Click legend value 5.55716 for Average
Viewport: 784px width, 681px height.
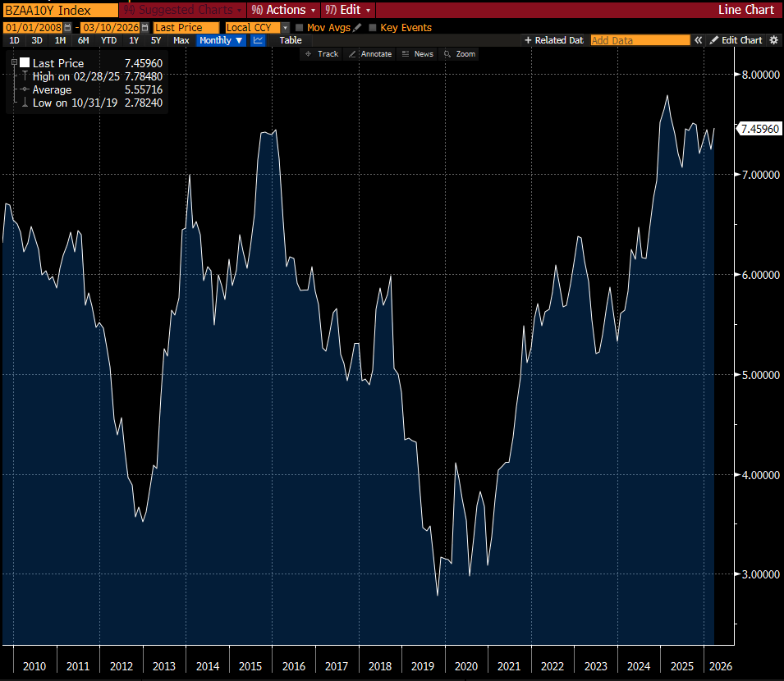point(144,89)
